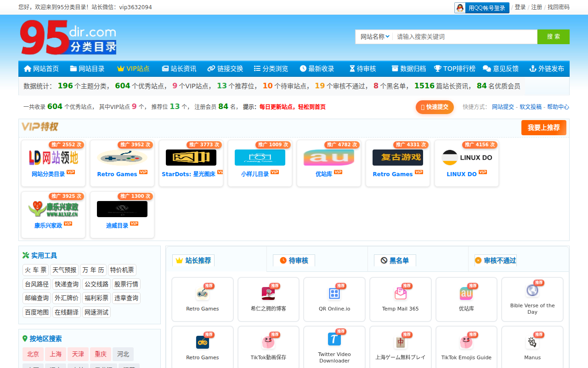Click the Bible Verse of the Day icon
Image resolution: width=588 pixels, height=368 pixels.
pyautogui.click(x=532, y=290)
